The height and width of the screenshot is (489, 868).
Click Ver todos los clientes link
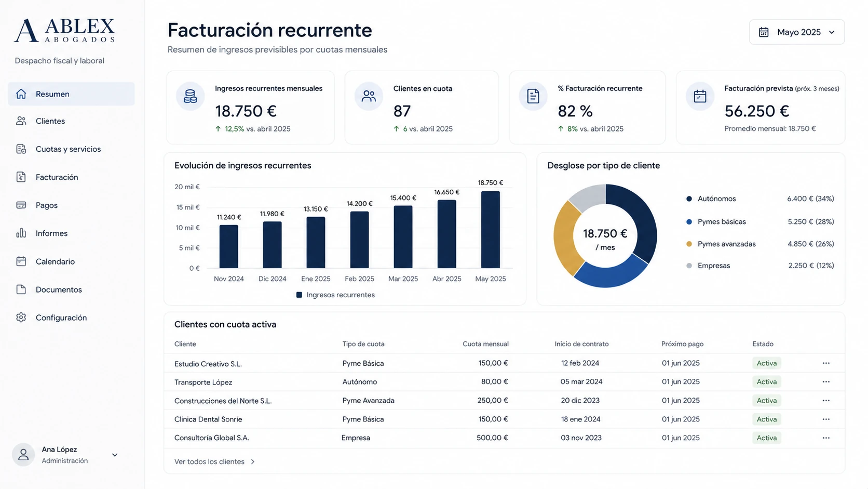pos(209,461)
